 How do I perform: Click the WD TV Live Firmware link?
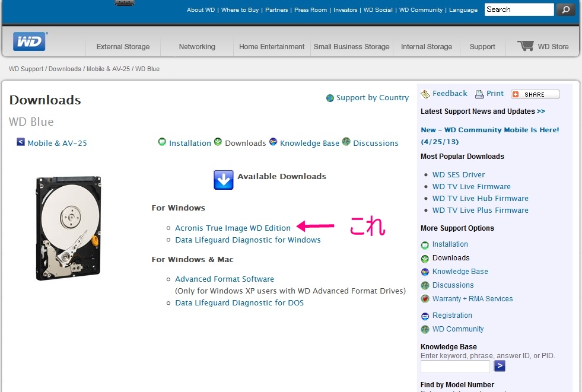pyautogui.click(x=472, y=187)
